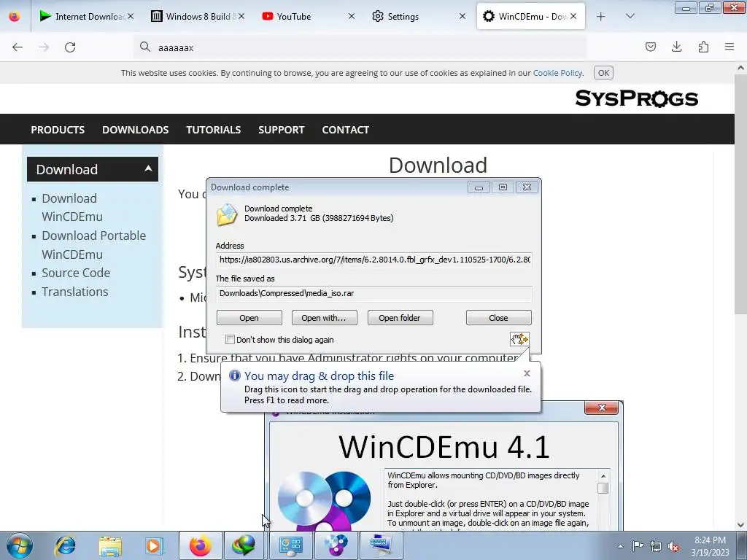Click Close in the download dialog
Viewport: 747px width, 560px height.
pyautogui.click(x=498, y=318)
